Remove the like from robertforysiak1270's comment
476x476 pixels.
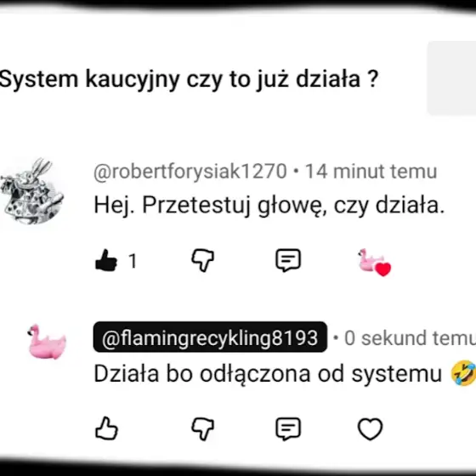click(x=106, y=260)
